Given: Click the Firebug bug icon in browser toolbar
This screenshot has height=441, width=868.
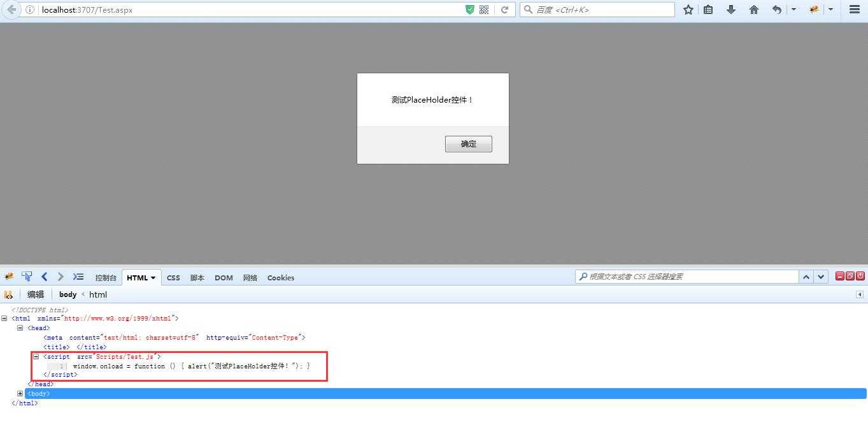Looking at the screenshot, I should (x=814, y=10).
